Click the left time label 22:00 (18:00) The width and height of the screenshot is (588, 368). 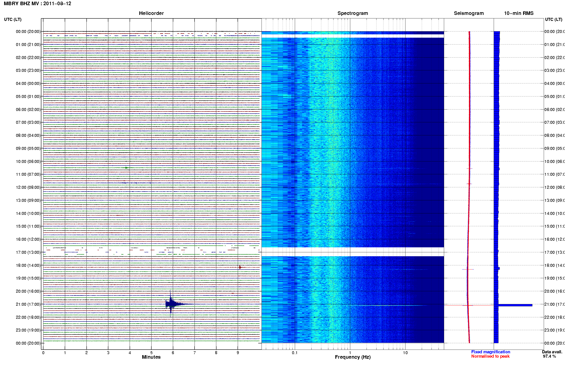(x=28, y=317)
